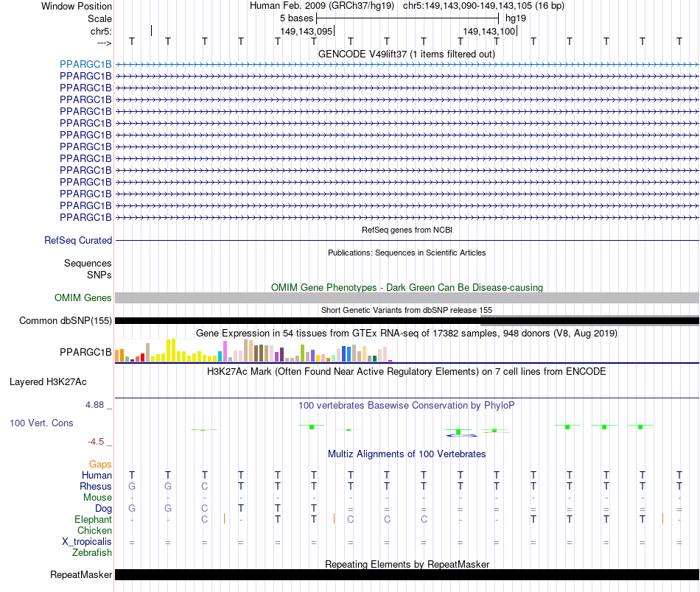The width and height of the screenshot is (700, 592).
Task: Click the hg19 label beside the scale bar
Action: [516, 18]
